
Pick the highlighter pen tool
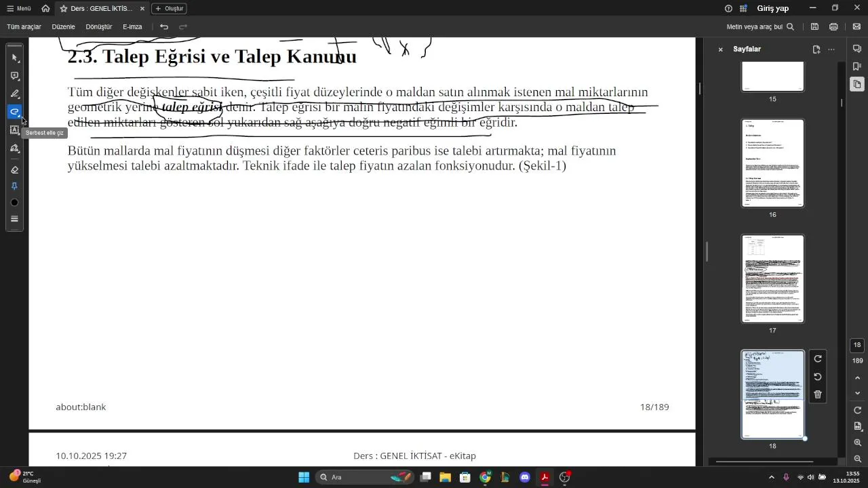15,94
